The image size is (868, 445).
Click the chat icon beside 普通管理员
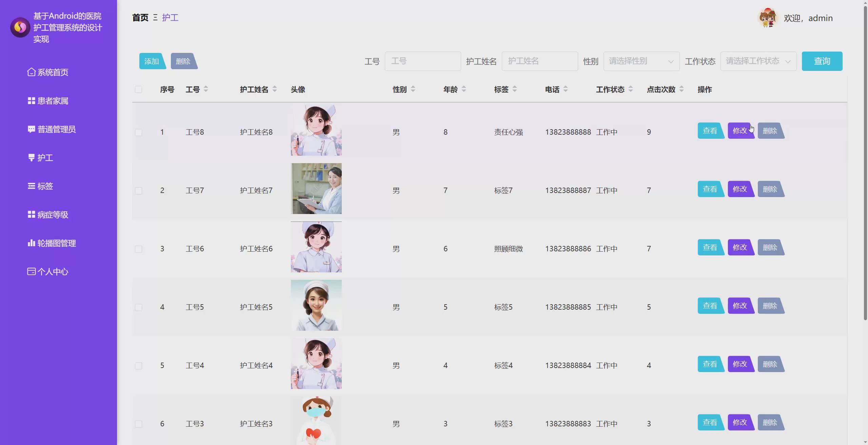[x=31, y=129]
